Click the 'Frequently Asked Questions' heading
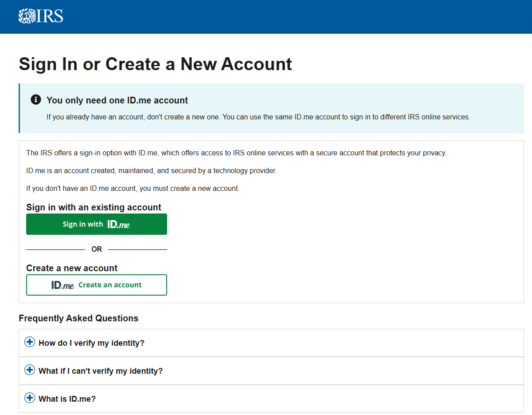 point(78,318)
